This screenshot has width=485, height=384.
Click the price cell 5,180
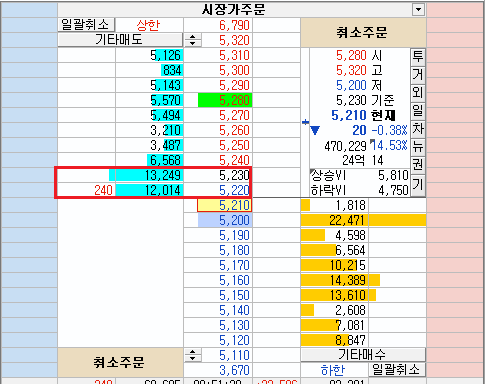pyautogui.click(x=218, y=250)
